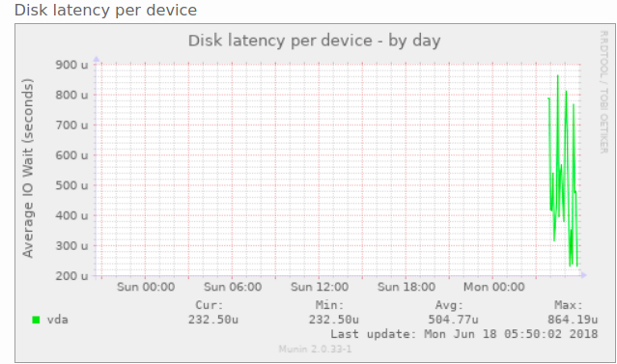Click the 500 u y-axis label

pos(71,185)
